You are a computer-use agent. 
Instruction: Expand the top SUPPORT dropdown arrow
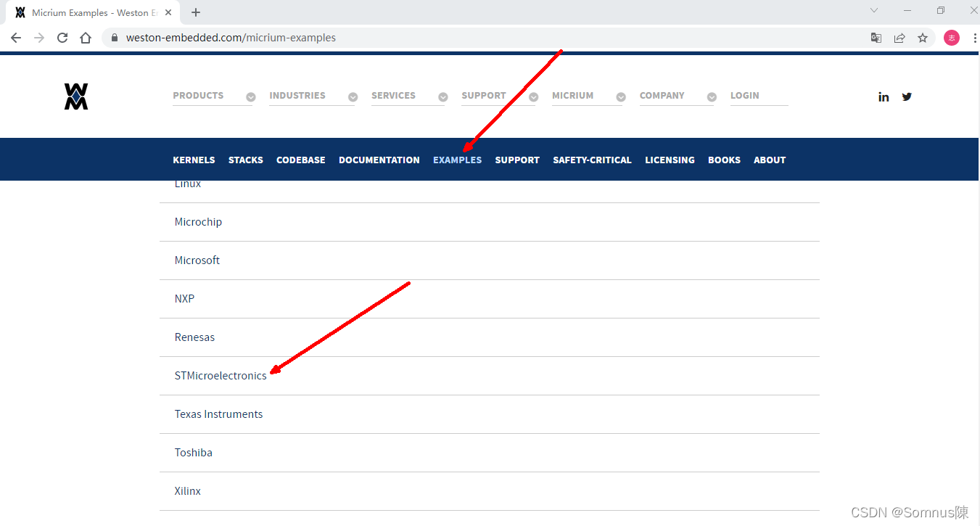(x=533, y=97)
